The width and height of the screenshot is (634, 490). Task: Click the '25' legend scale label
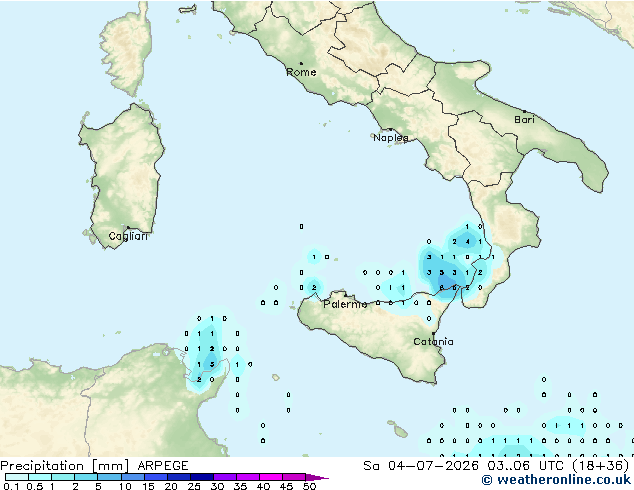tap(194, 486)
